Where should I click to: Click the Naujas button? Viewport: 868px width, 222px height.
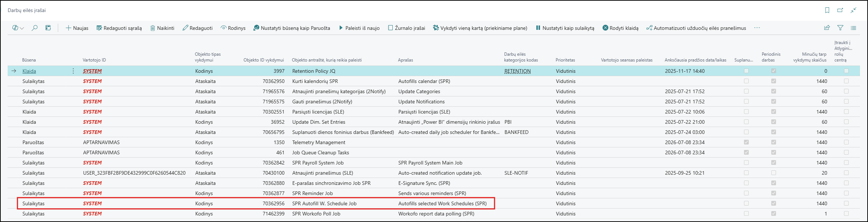click(77, 28)
